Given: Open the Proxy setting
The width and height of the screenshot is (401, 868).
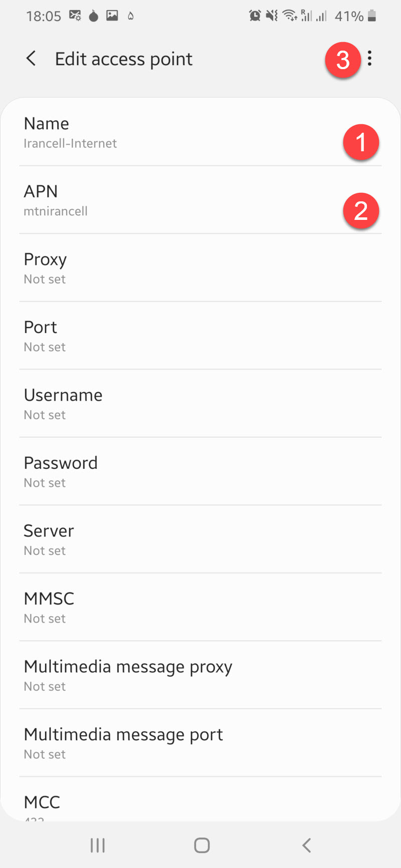Looking at the screenshot, I should [x=200, y=268].
